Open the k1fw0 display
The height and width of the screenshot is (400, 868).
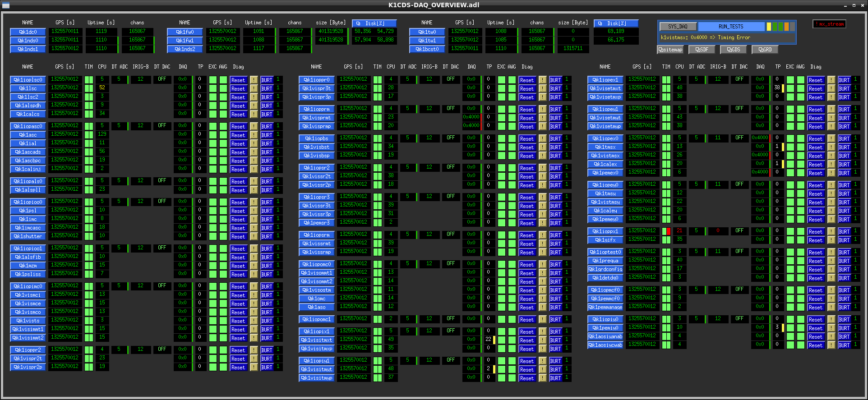coord(185,32)
